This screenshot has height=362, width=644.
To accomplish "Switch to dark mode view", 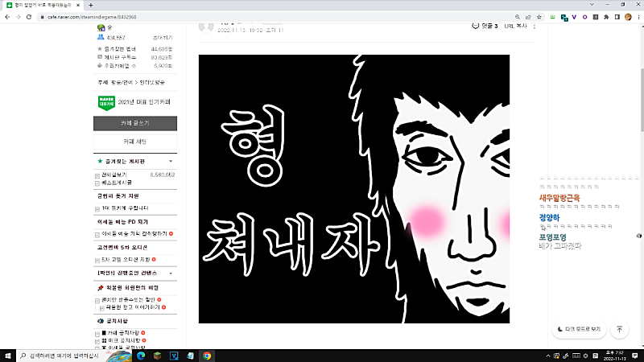I will point(579,329).
